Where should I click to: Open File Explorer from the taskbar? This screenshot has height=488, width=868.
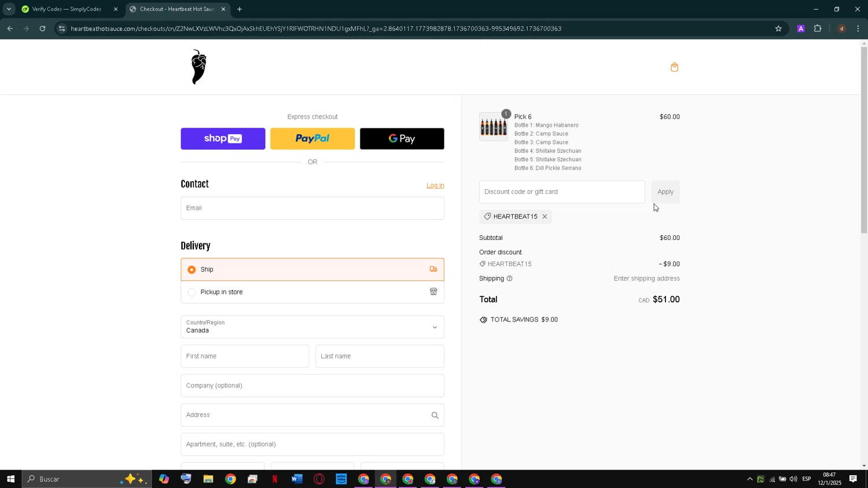coord(208,479)
